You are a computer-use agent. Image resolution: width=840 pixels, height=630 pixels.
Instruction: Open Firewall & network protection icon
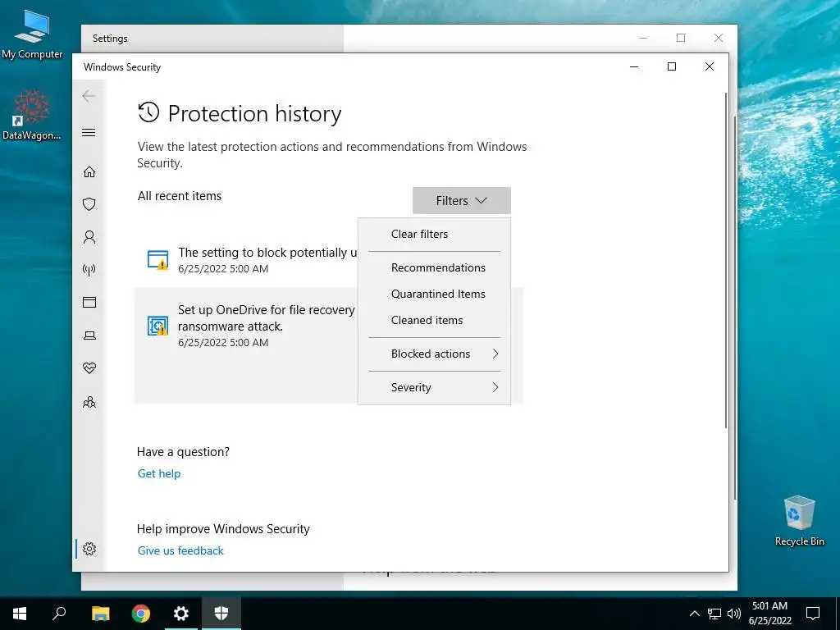[89, 269]
